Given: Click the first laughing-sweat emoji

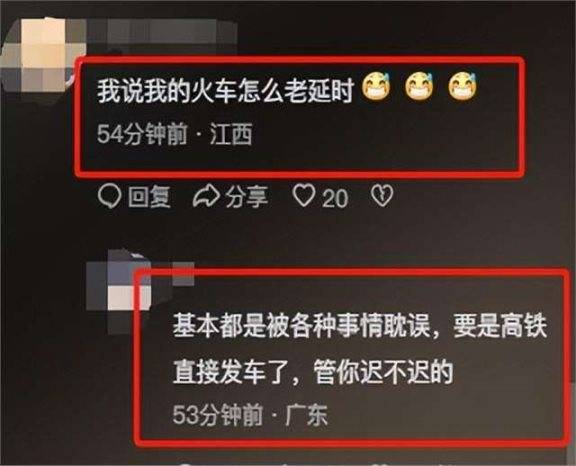Looking at the screenshot, I should pos(376,87).
